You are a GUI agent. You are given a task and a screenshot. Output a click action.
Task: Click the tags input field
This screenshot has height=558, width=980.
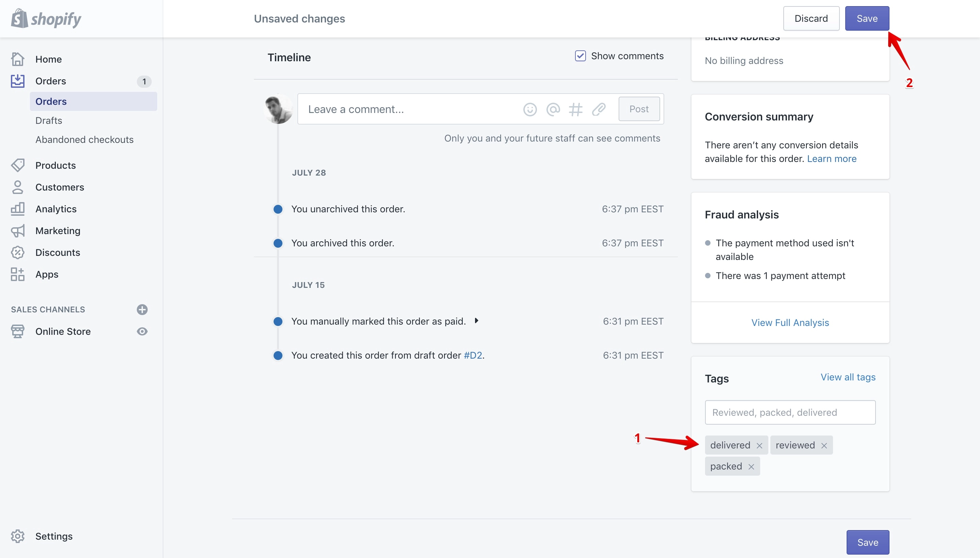click(x=790, y=412)
